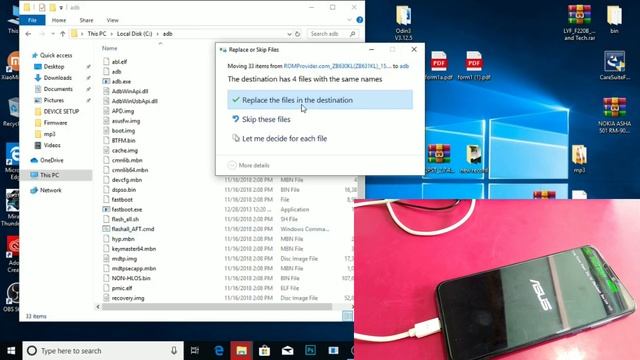The height and width of the screenshot is (360, 640).
Task: Click This PC in the address breadcrumb
Action: click(x=97, y=34)
